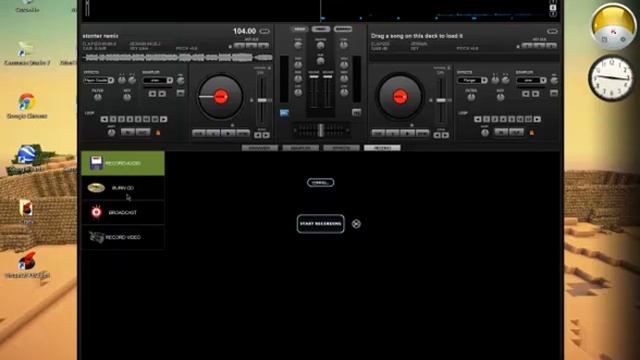Click right deck hot cue 2
Screen dimensions: 640x360
click(540, 45)
